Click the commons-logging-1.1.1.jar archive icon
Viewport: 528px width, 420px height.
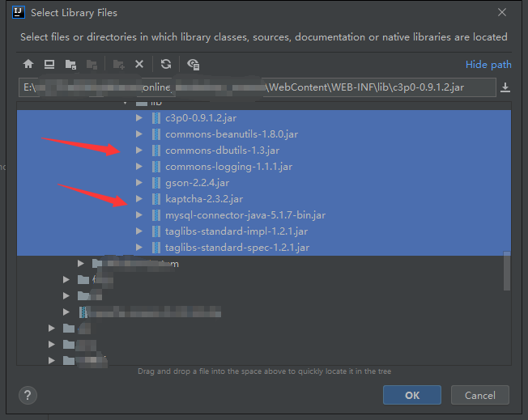tap(156, 167)
